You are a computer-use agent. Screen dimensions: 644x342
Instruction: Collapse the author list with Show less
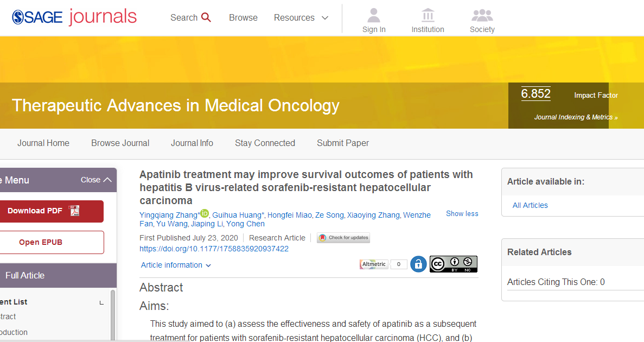pos(462,213)
